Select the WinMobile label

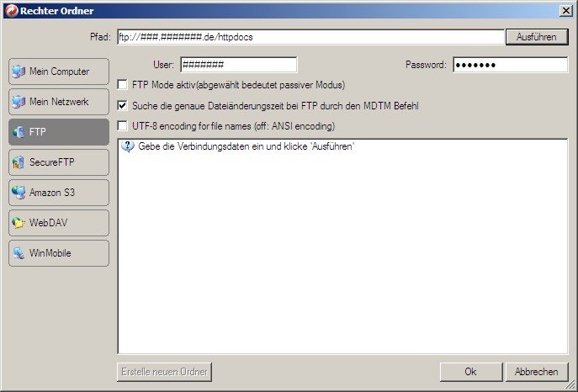[50, 252]
